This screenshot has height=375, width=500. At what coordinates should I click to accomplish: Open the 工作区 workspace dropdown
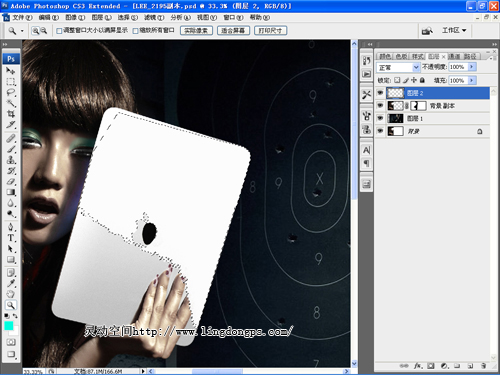[453, 31]
